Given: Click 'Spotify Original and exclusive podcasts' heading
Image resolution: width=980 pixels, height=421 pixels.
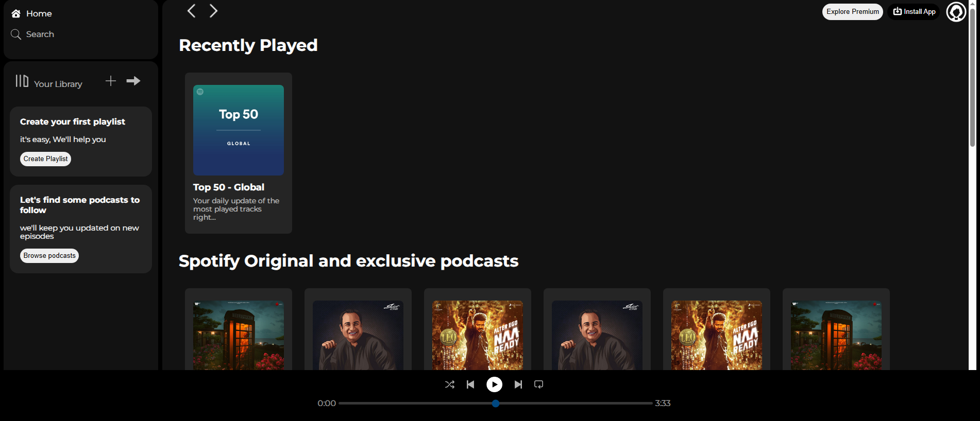Looking at the screenshot, I should [x=349, y=261].
